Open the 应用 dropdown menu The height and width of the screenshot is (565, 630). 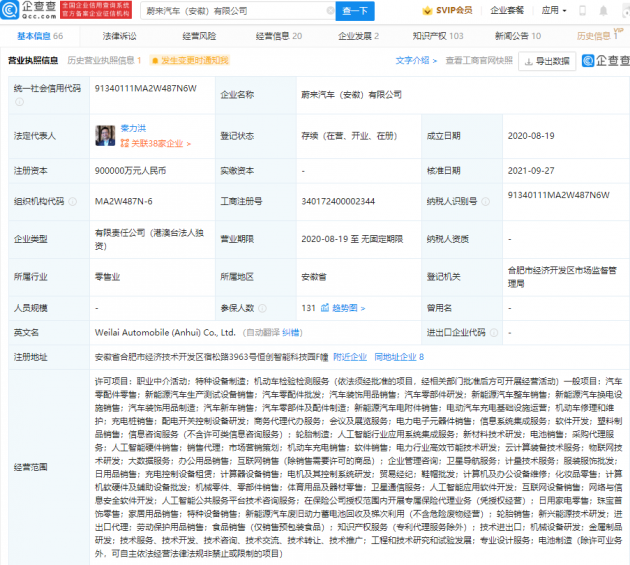(x=554, y=10)
